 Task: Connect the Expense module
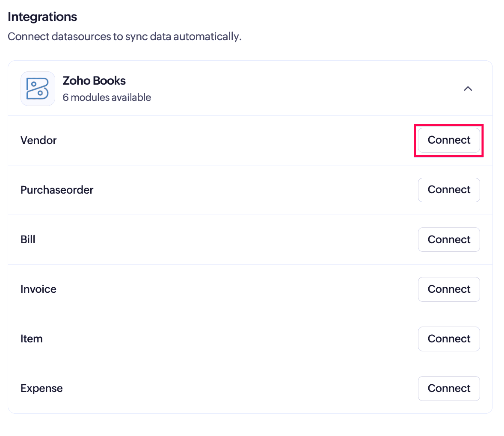click(x=449, y=389)
